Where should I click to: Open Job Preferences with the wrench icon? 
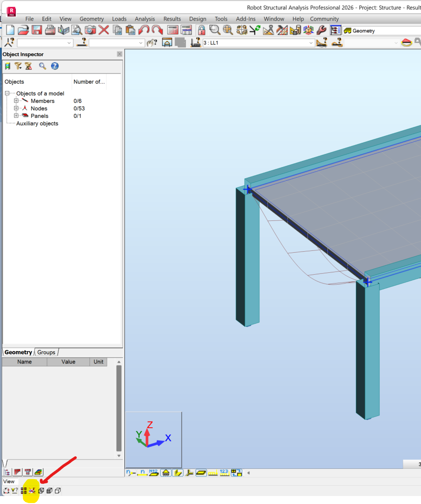point(321,30)
